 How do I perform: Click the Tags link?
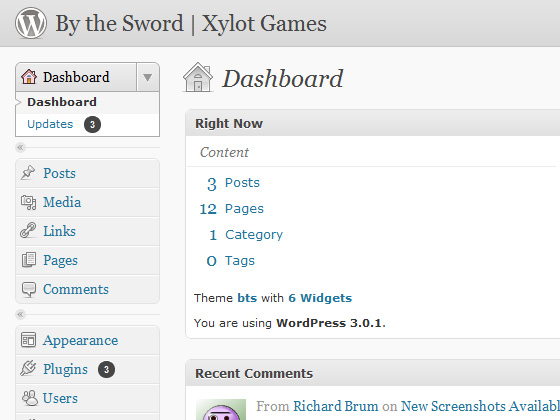click(x=240, y=261)
